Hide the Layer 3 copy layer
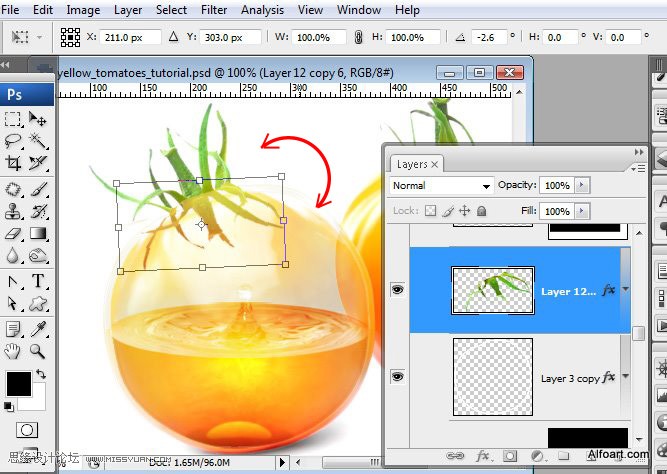This screenshot has height=474, width=667. [397, 377]
